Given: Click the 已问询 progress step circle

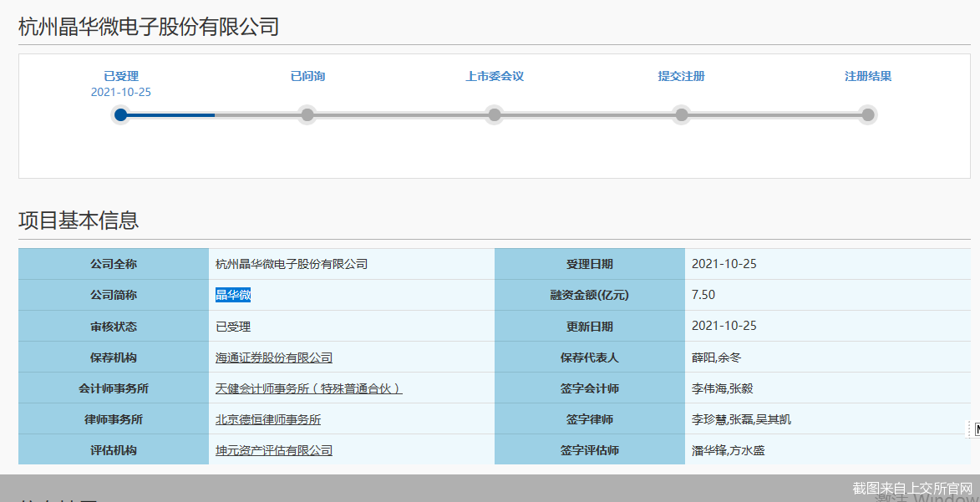Looking at the screenshot, I should pyautogui.click(x=307, y=115).
